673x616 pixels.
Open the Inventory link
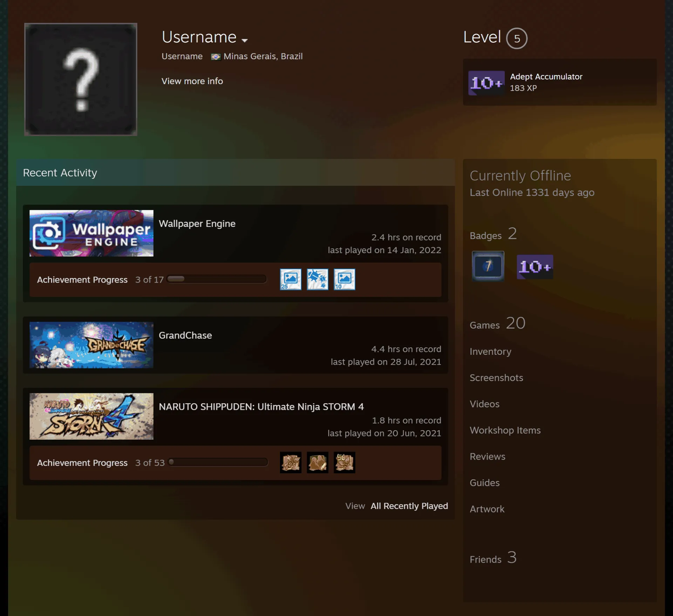[490, 352]
